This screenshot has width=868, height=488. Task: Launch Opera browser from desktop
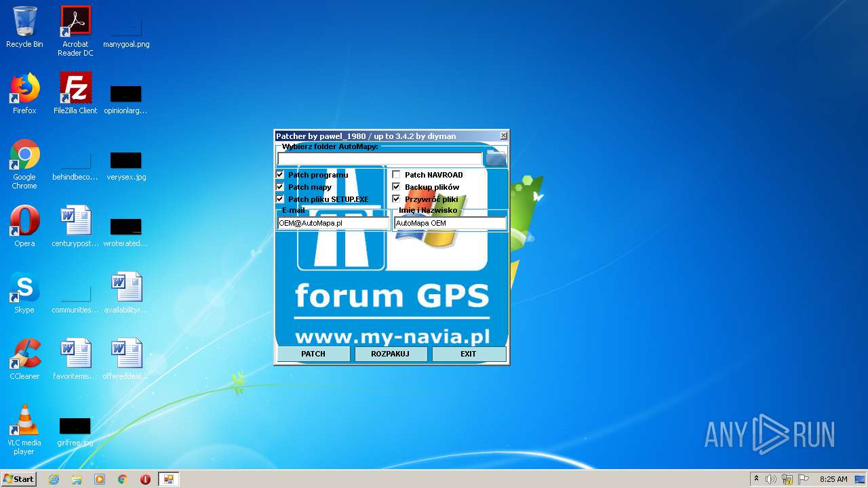pyautogui.click(x=24, y=226)
